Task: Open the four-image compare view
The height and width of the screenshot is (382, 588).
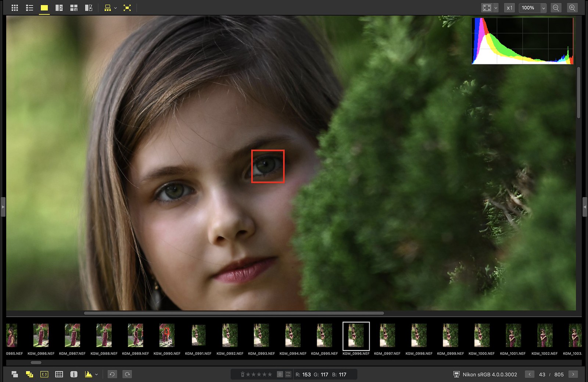Action: coord(74,8)
